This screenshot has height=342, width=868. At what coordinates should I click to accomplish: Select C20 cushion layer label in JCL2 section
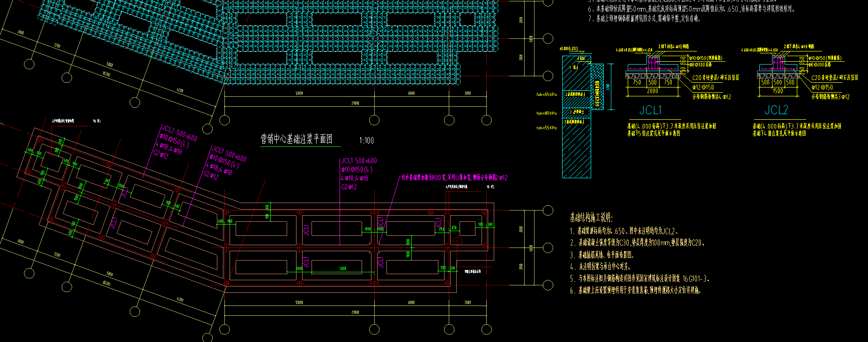pyautogui.click(x=835, y=78)
